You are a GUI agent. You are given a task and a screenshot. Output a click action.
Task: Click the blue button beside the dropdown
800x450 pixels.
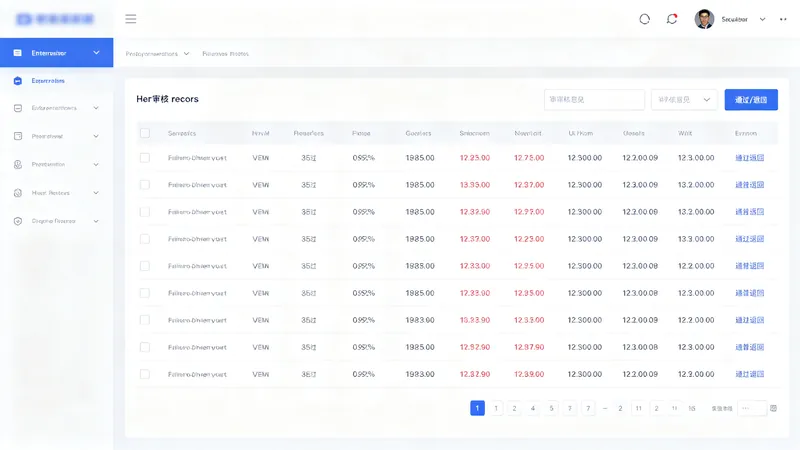(751, 99)
